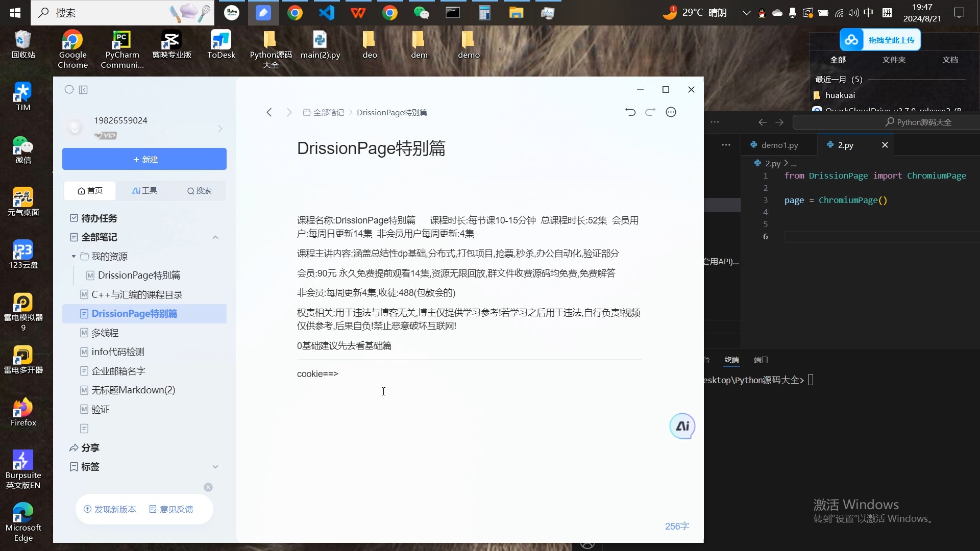This screenshot has height=551, width=980.
Task: Switch to the 首页 tab
Action: 90,191
